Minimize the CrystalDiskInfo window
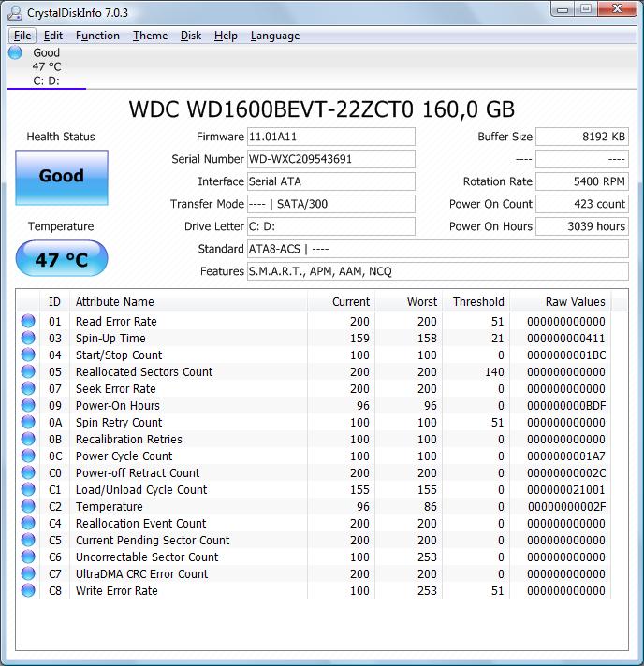Screen dimensions: 644x666 point(563,9)
